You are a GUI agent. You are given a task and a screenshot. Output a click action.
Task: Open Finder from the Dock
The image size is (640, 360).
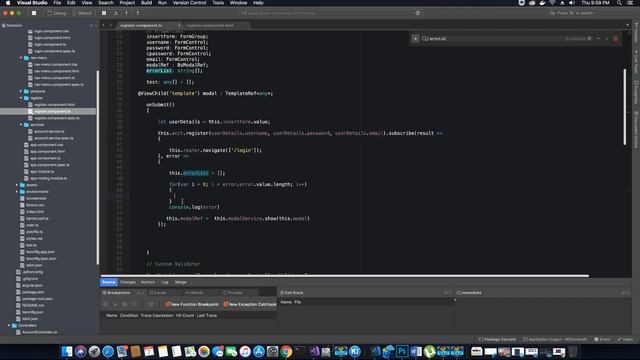67,351
